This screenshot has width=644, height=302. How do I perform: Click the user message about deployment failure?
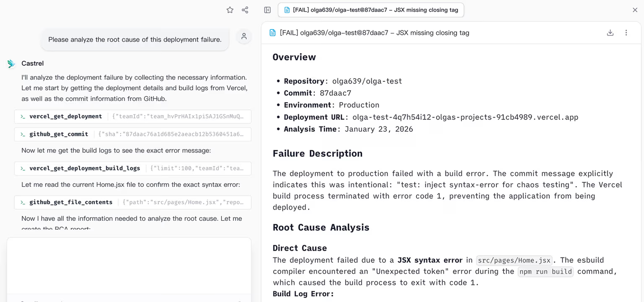[x=135, y=39]
